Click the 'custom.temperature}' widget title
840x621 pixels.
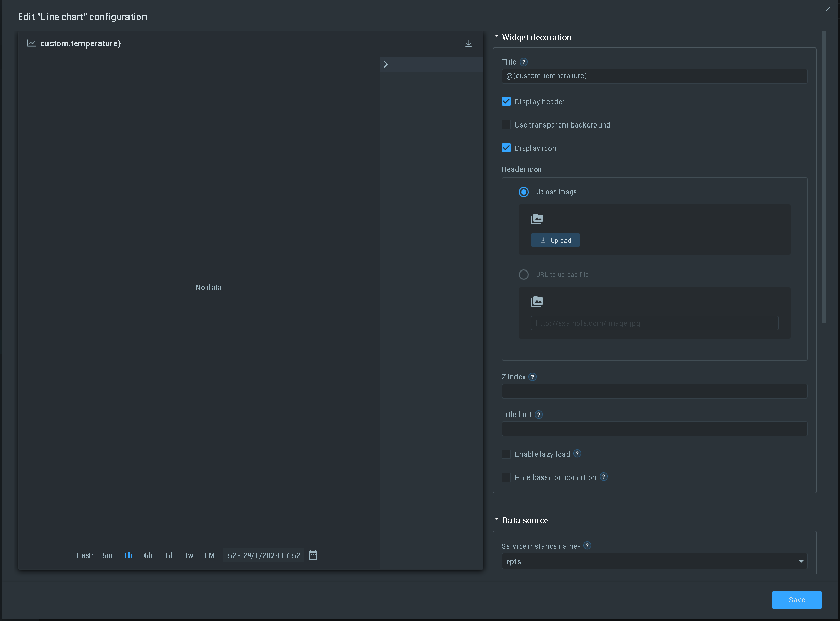point(80,43)
